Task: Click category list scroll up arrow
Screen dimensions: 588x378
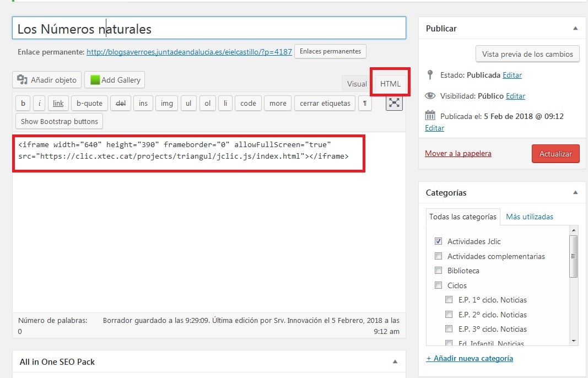Action: click(573, 230)
